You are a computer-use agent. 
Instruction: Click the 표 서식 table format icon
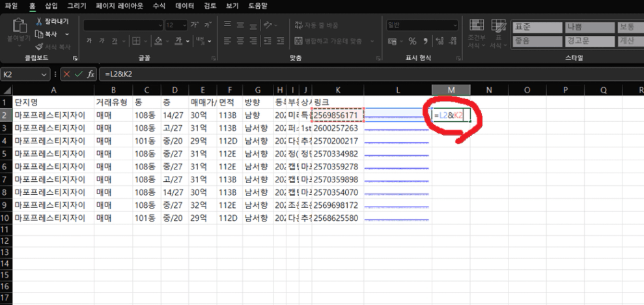498,26
